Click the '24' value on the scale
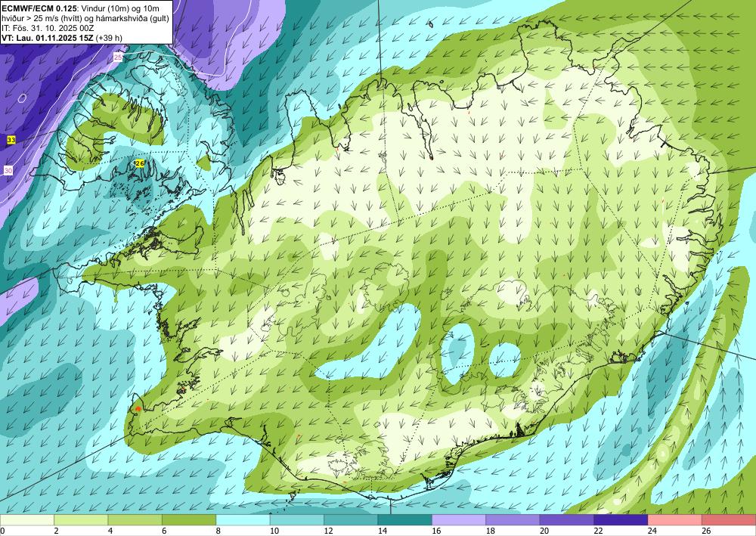Screen dimensions: 756x536 click(x=652, y=531)
